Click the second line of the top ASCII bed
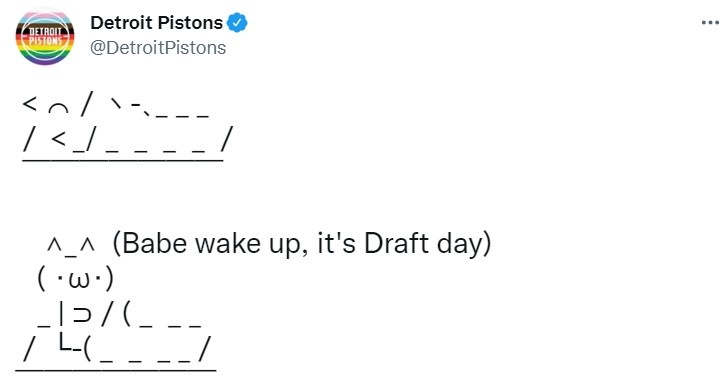Viewport: 725px width, 392px height. [x=128, y=139]
